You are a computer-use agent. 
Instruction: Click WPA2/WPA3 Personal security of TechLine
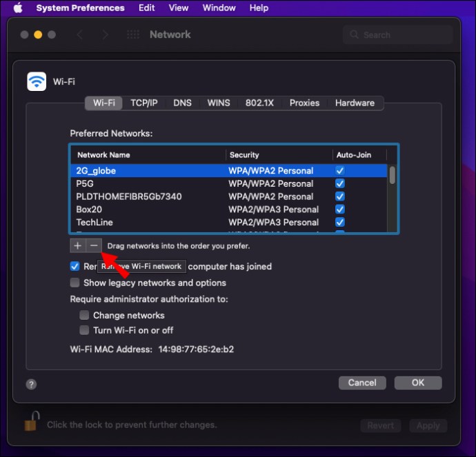click(273, 222)
